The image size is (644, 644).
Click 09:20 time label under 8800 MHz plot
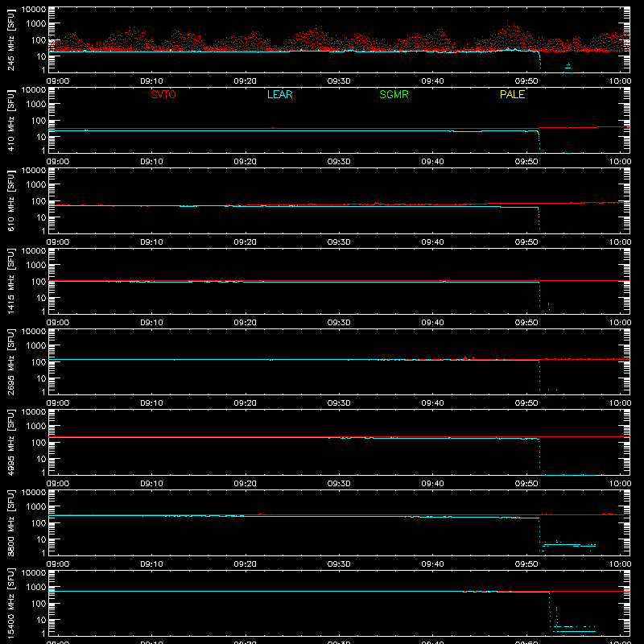[246, 564]
